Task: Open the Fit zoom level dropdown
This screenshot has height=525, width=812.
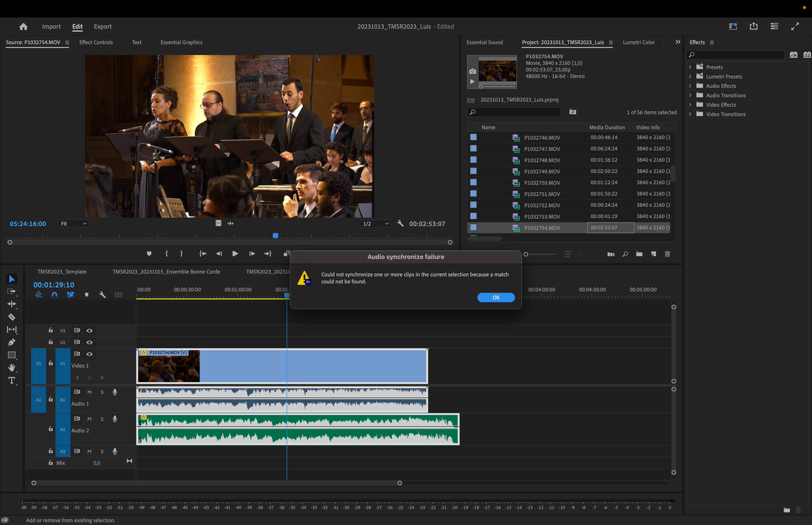Action: point(73,224)
